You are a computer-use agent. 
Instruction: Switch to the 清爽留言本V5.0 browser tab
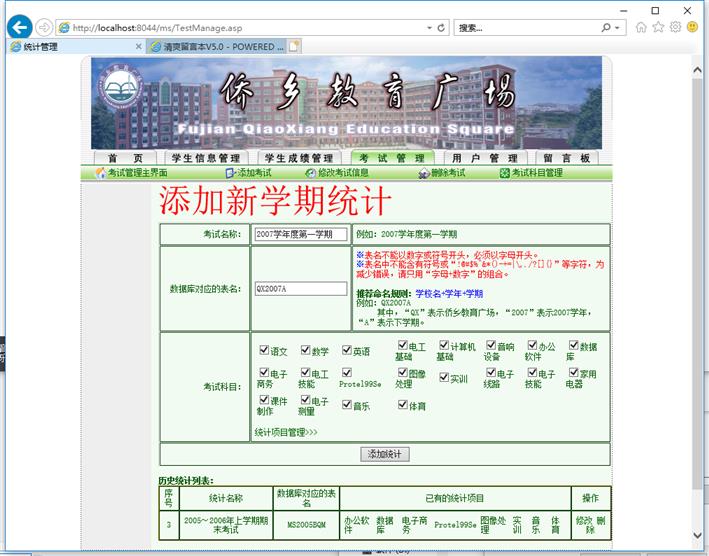point(216,46)
